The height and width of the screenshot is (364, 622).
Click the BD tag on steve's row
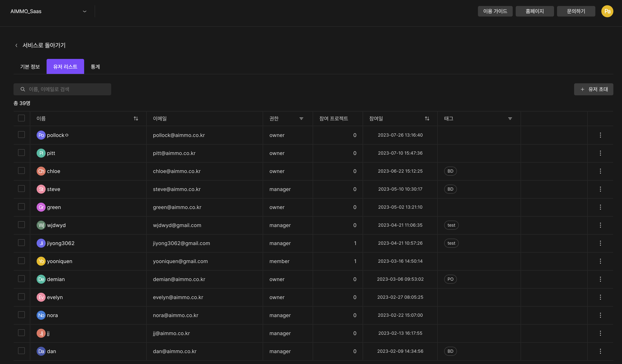pyautogui.click(x=450, y=189)
